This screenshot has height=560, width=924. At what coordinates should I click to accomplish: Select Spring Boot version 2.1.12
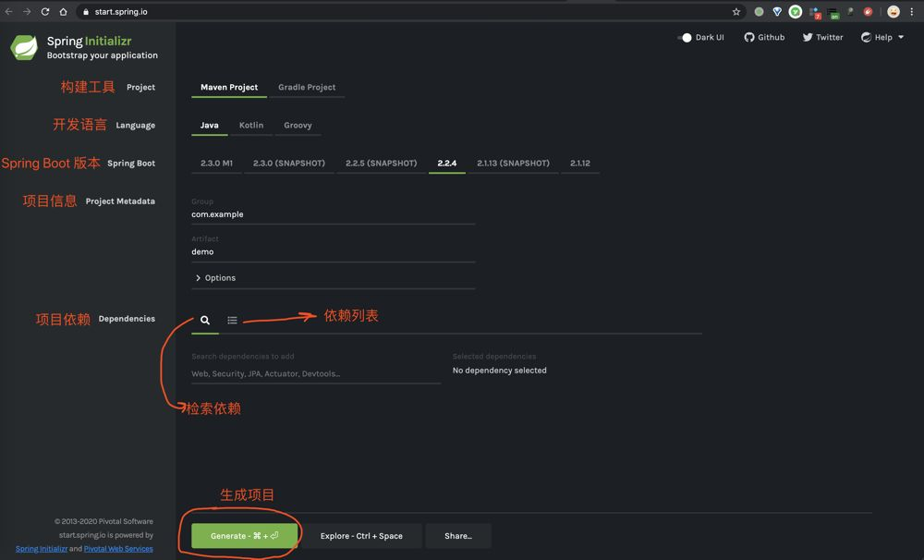580,164
